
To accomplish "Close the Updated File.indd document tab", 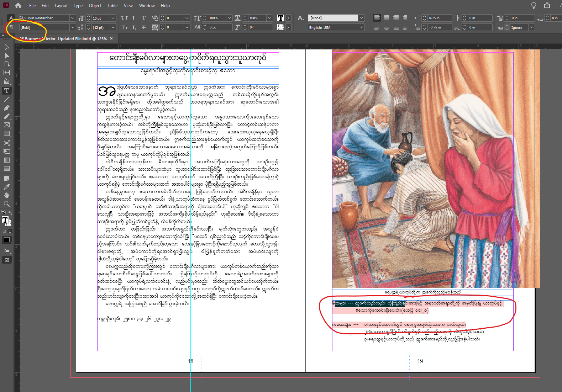I will tap(111, 38).
